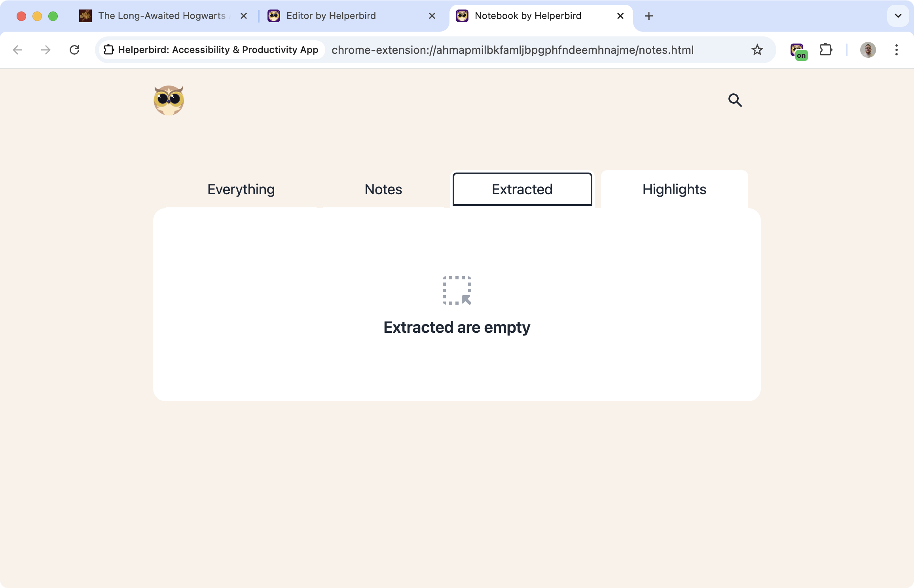
Task: Switch to the Everything tab
Action: click(x=241, y=189)
